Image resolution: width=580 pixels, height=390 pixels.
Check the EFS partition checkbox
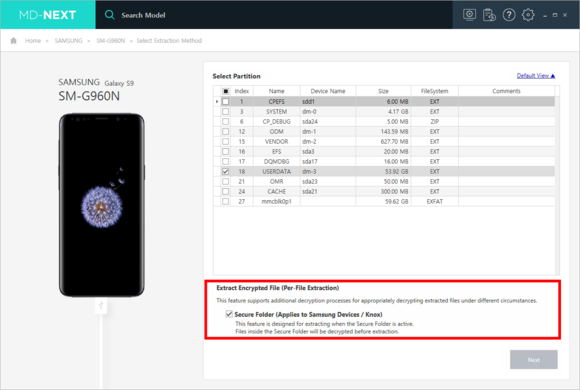[226, 151]
